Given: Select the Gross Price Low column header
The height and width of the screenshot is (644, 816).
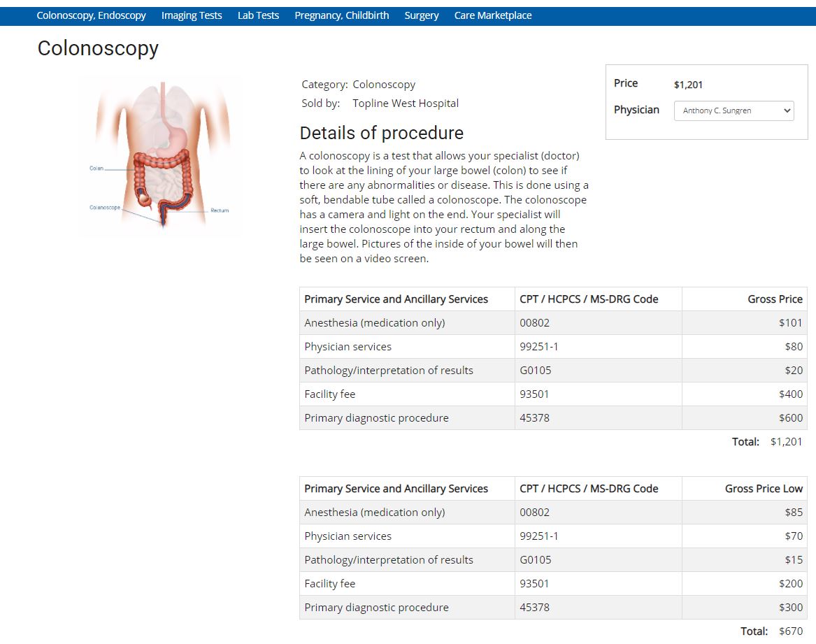Looking at the screenshot, I should (764, 489).
